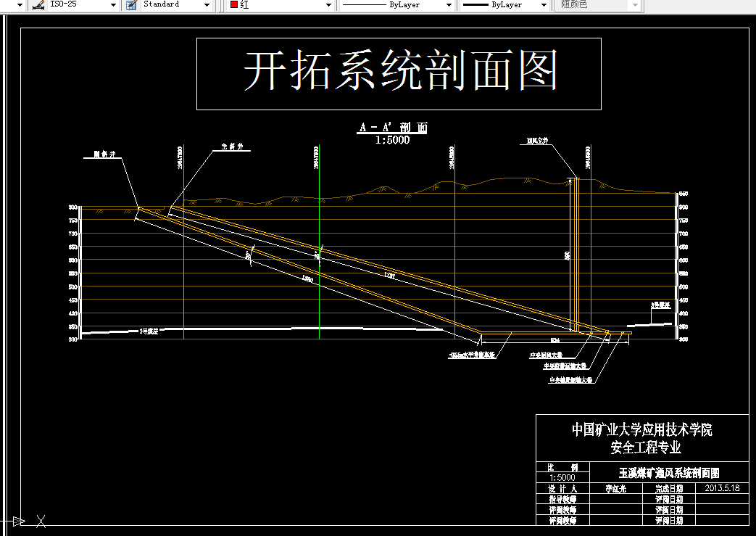Click the dropdown arrow left of the dimension style icon
The height and width of the screenshot is (536, 756).
(20, 5)
